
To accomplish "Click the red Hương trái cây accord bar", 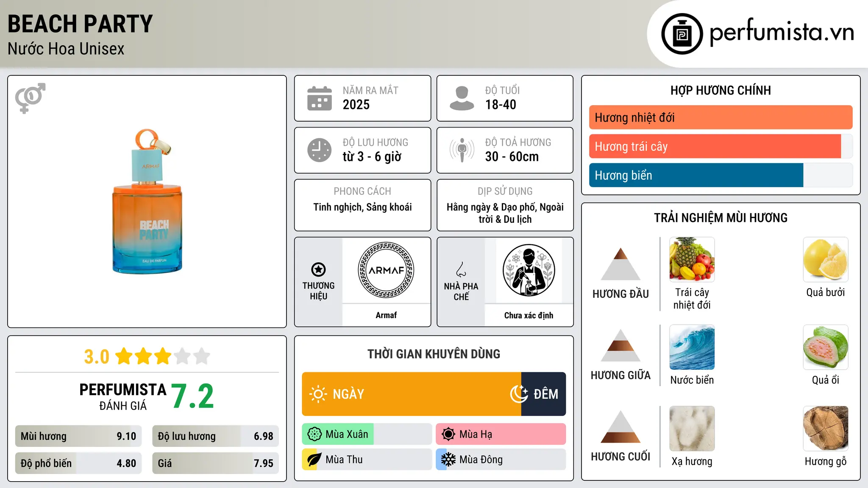I will coord(715,146).
